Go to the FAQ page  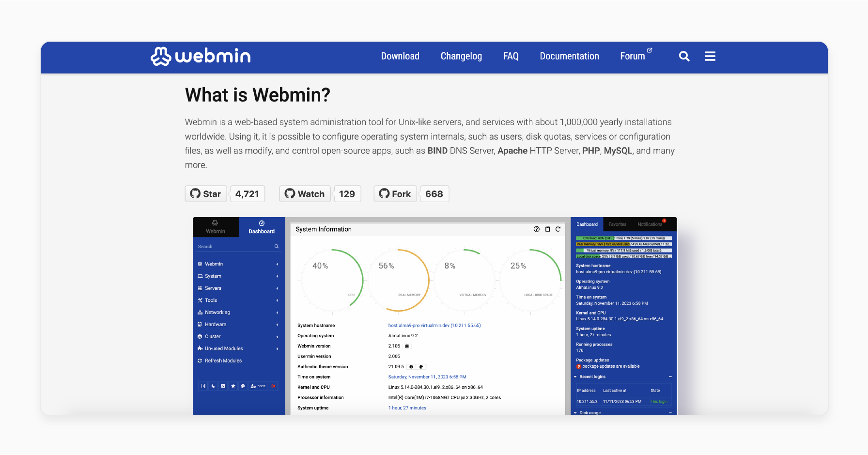511,56
